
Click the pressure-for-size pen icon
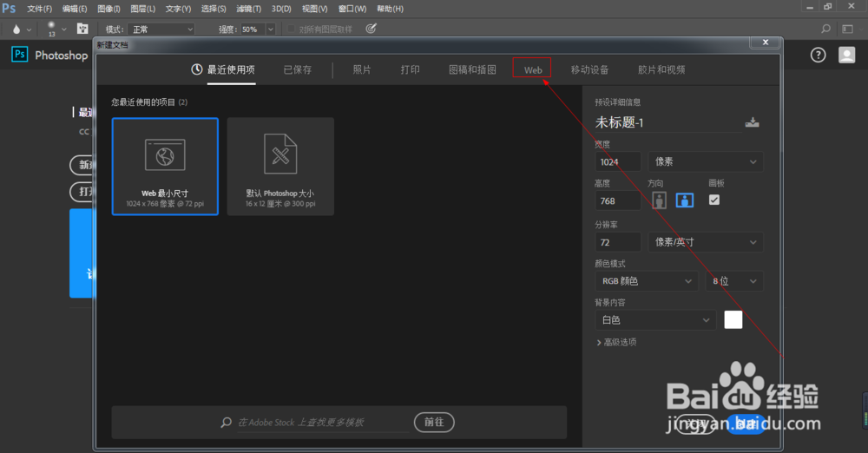pos(372,29)
